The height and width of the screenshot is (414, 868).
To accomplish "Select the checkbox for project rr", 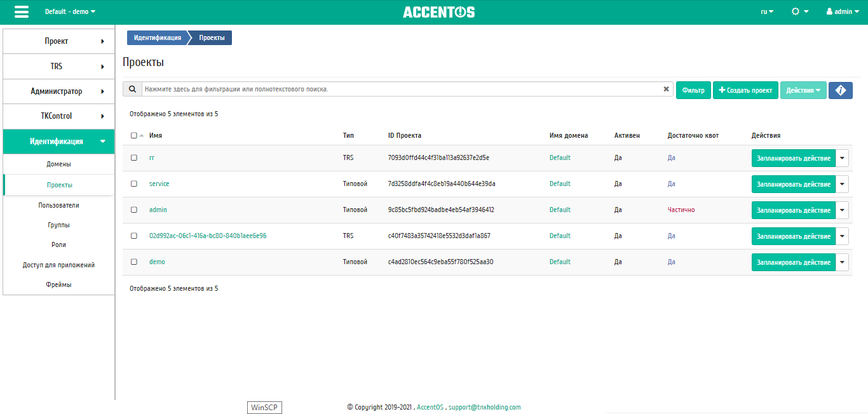I will pos(133,157).
